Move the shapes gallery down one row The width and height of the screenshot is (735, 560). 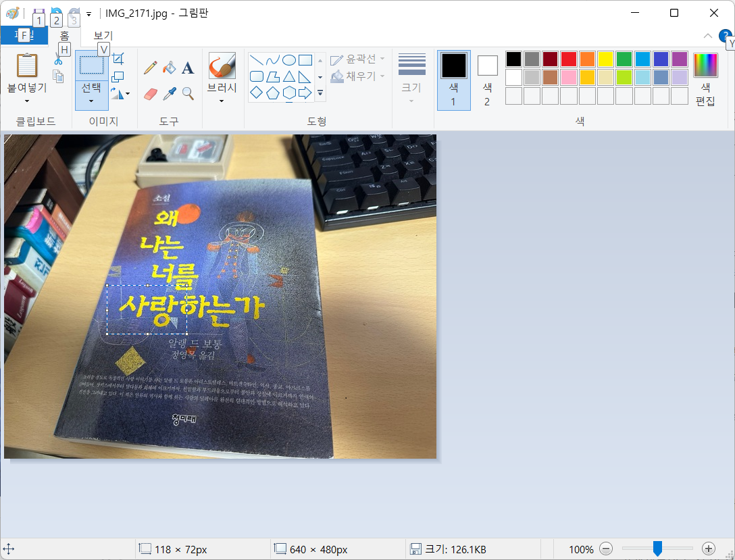coord(320,77)
